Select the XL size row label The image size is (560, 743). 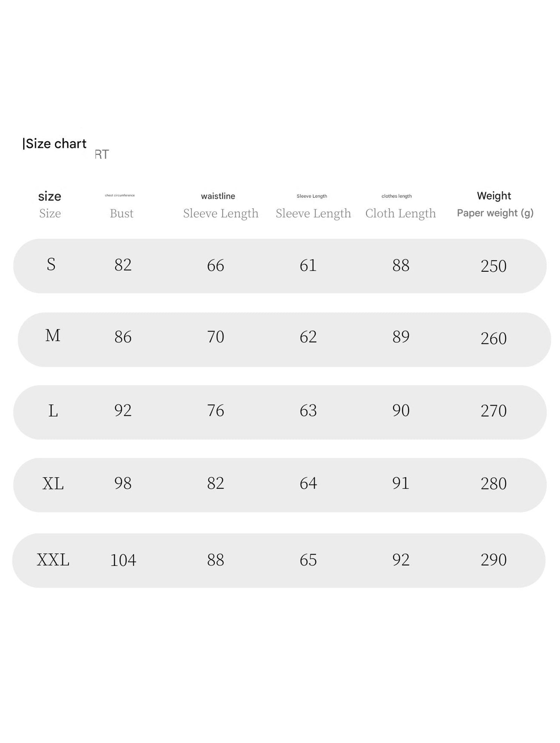click(53, 483)
